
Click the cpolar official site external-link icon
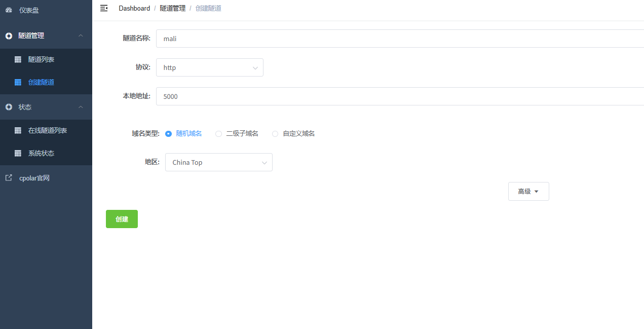(9, 178)
